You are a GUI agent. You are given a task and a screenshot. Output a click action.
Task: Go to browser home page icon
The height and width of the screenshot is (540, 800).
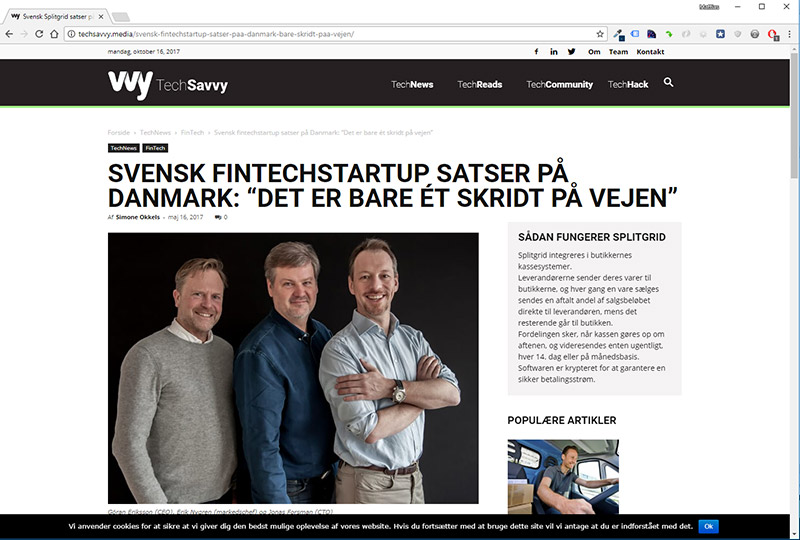tap(54, 34)
